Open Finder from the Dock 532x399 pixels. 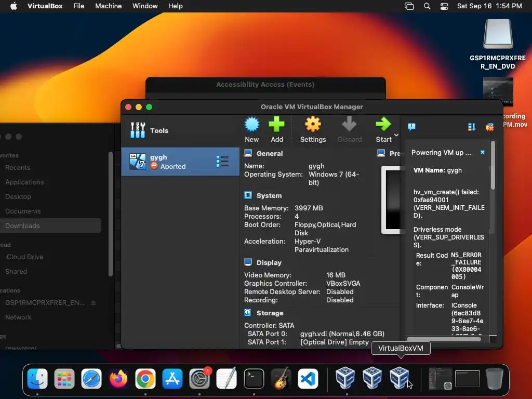pos(37,378)
